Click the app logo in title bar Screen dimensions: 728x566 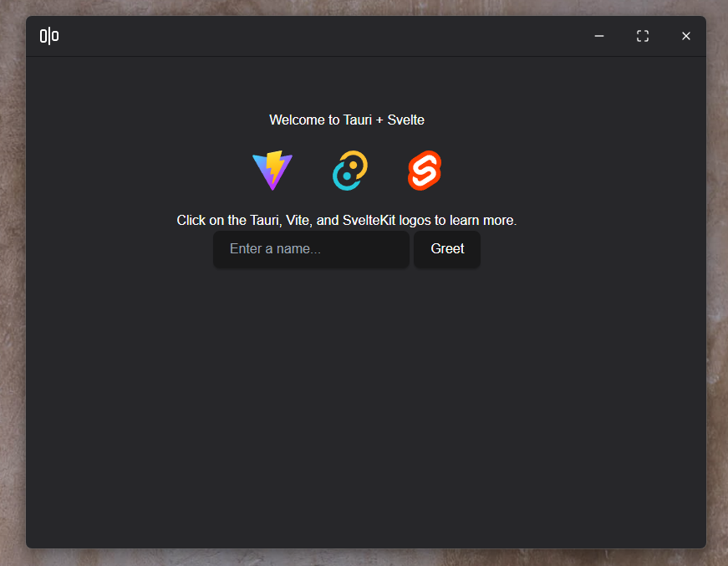[49, 36]
